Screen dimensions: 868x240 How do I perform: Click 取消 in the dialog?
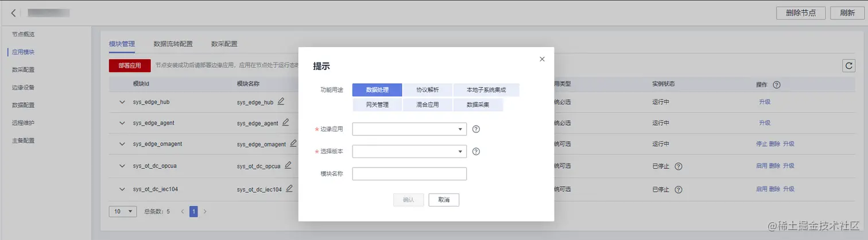coord(444,200)
